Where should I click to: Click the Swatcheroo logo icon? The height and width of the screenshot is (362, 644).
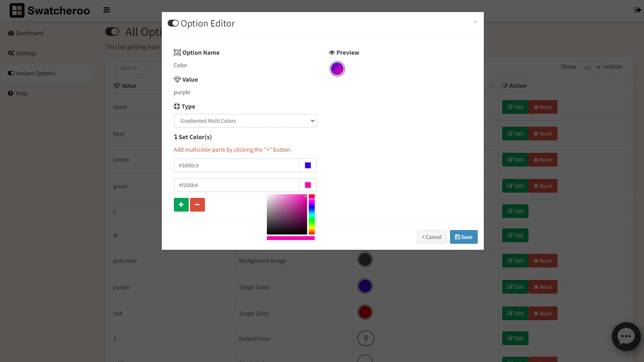(17, 10)
